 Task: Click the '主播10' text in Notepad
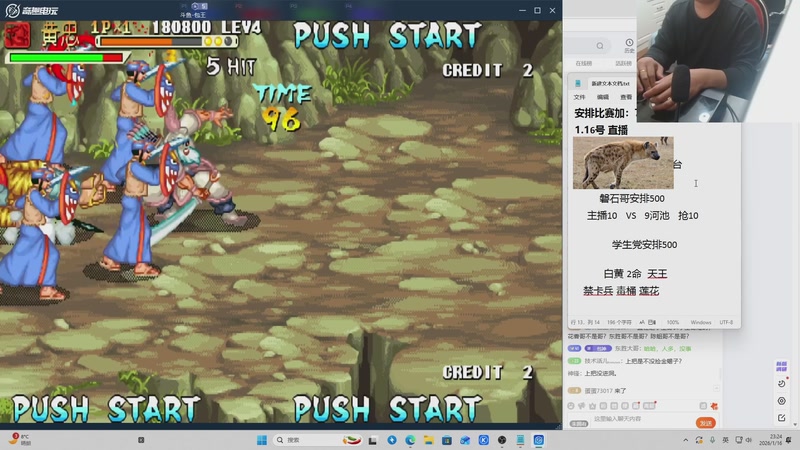point(602,216)
